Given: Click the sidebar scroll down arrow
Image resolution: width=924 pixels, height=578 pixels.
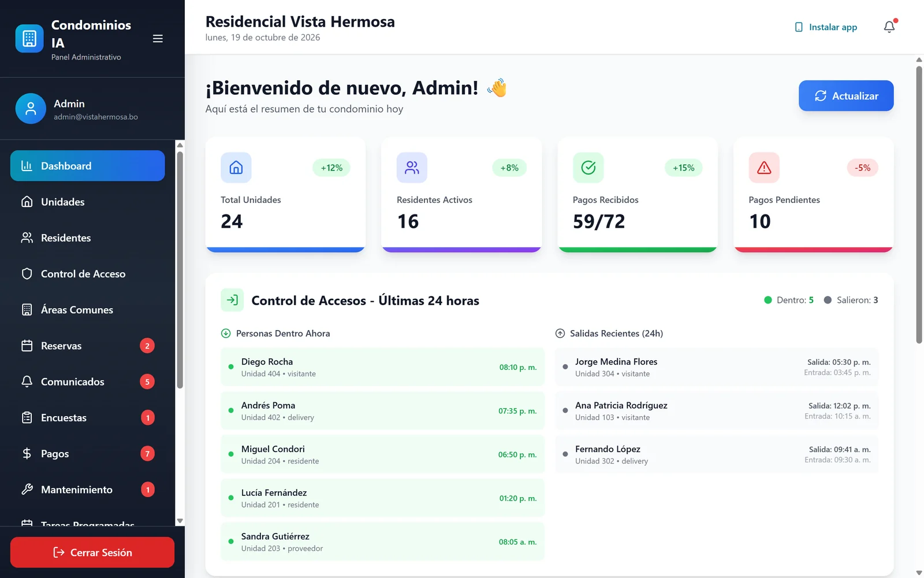Looking at the screenshot, I should [x=180, y=521].
